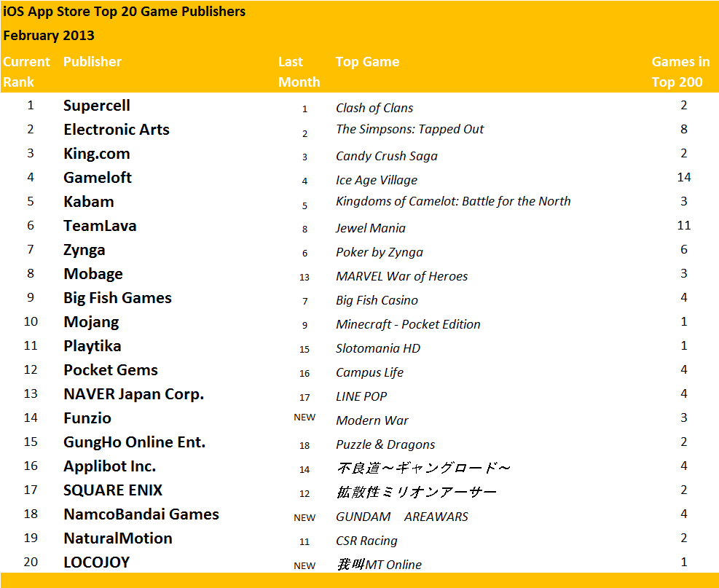Click the 'February 2013' date heading

[49, 35]
